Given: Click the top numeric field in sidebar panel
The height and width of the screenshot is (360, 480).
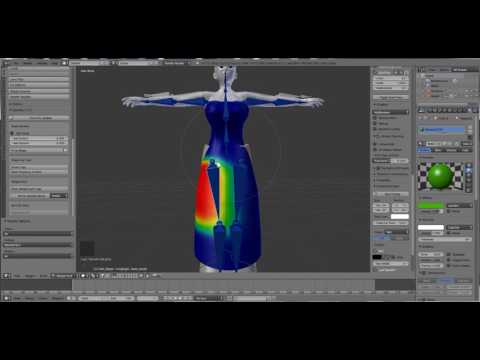Looking at the screenshot, I should coord(390,78).
